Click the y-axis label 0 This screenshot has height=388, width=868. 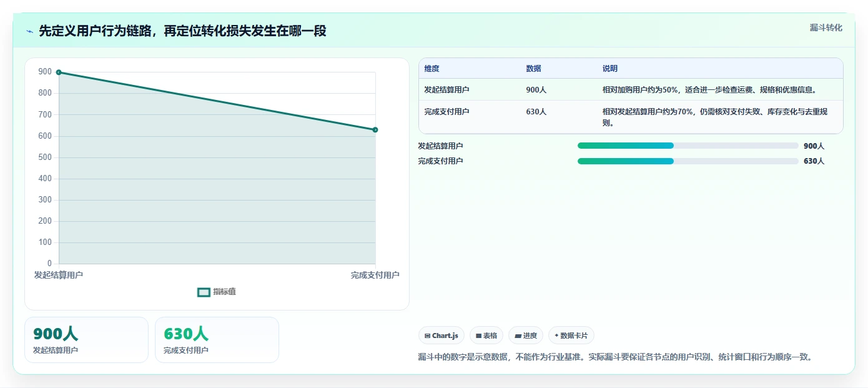point(50,264)
